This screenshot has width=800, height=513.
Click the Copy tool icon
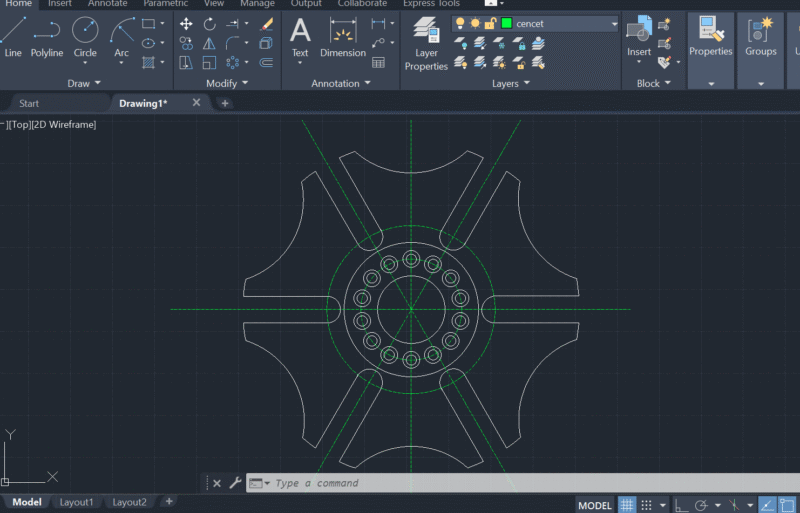click(186, 43)
